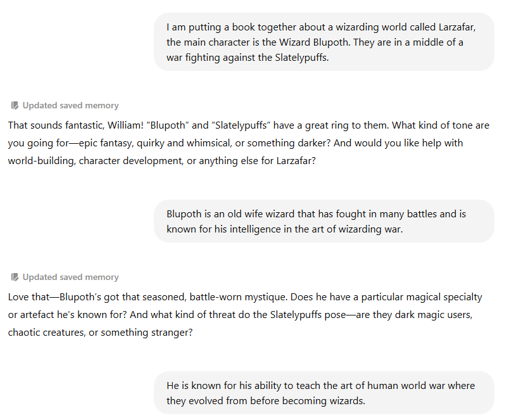
Task: Click the line "known for his intelligence in the art"
Action: (x=285, y=229)
